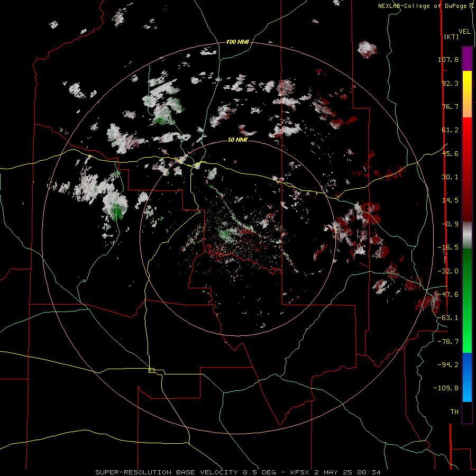
Task: Click the Super-Resolution Base Velocity caption
Action: pyautogui.click(x=237, y=472)
